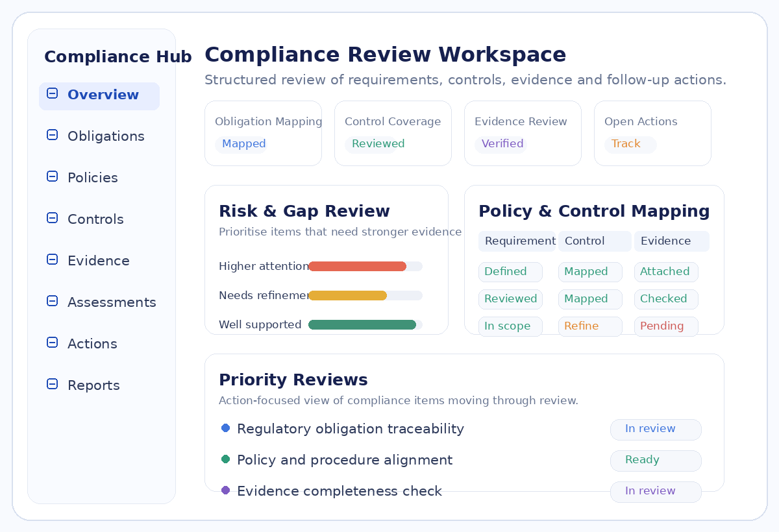Open the Evidence Review card
Image resolution: width=779 pixels, height=532 pixels.
pyautogui.click(x=523, y=133)
